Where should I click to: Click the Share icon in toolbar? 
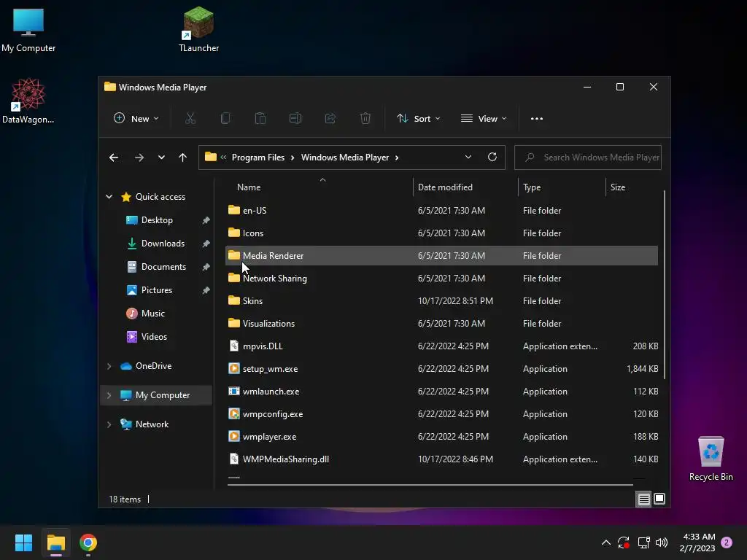[330, 119]
